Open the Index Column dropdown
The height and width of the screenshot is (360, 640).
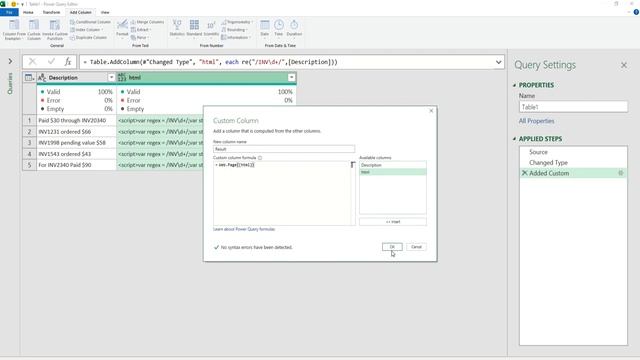87,30
